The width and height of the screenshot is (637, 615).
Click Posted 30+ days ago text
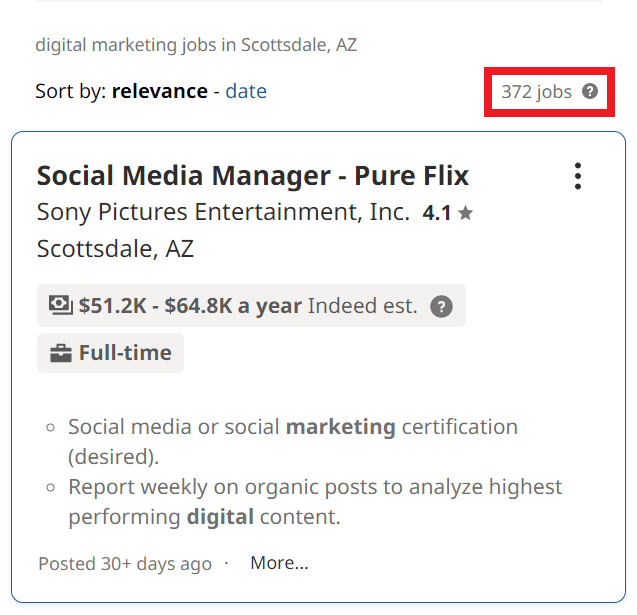coord(125,564)
